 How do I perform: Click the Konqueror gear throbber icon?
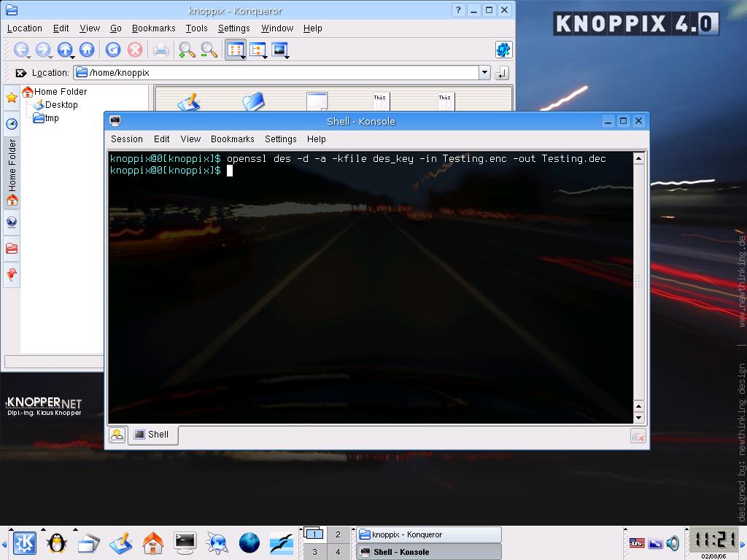point(503,50)
